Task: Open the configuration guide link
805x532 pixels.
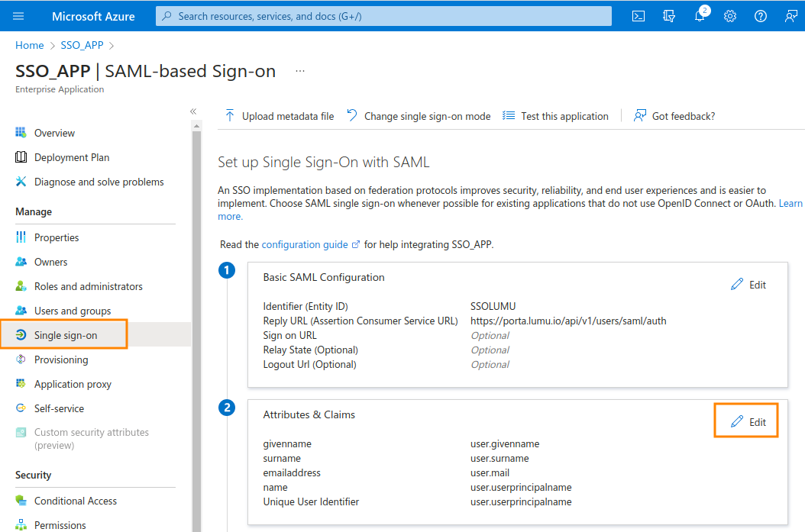Action: click(x=306, y=244)
